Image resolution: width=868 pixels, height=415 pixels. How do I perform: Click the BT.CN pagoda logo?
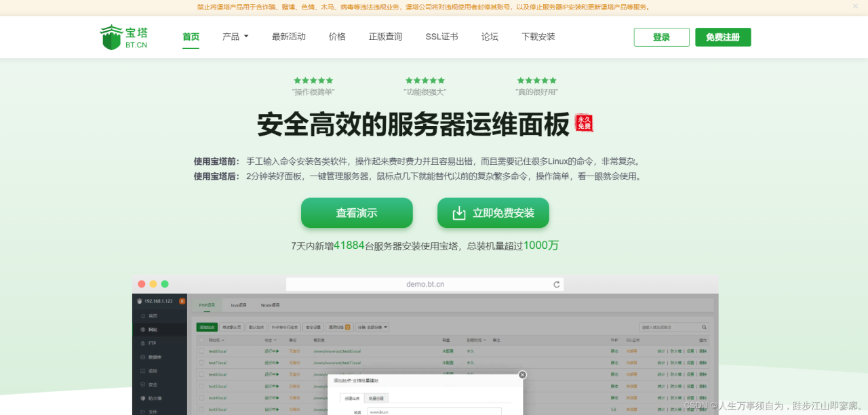click(123, 37)
